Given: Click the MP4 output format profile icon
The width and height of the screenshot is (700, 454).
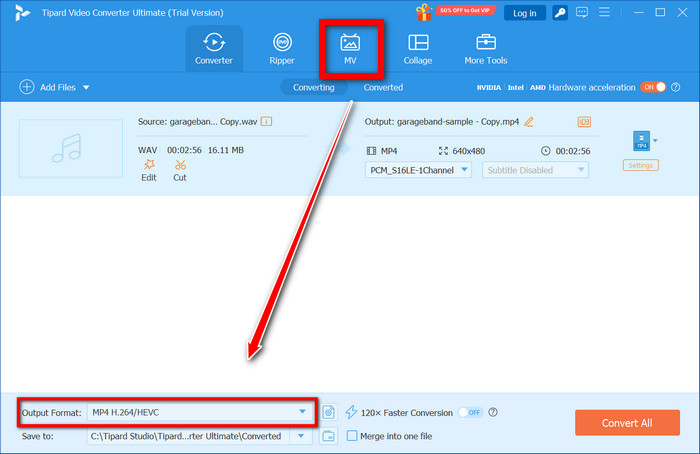Looking at the screenshot, I should click(641, 141).
